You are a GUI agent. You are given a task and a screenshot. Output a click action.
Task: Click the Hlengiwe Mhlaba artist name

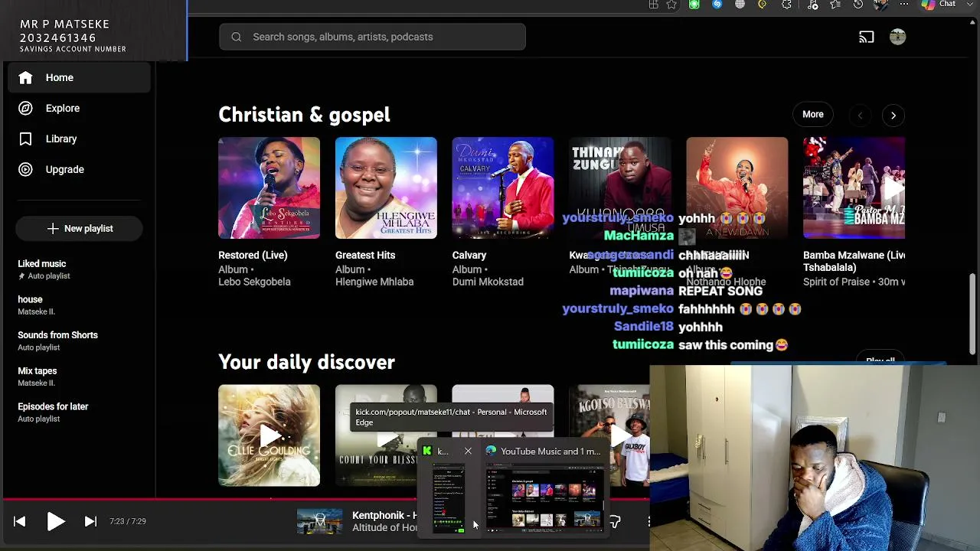[374, 282]
